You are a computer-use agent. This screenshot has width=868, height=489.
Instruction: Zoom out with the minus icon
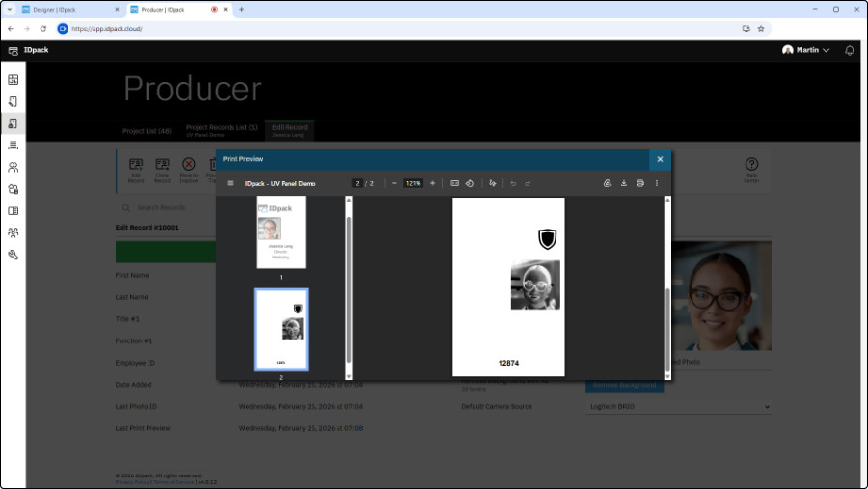pyautogui.click(x=394, y=183)
